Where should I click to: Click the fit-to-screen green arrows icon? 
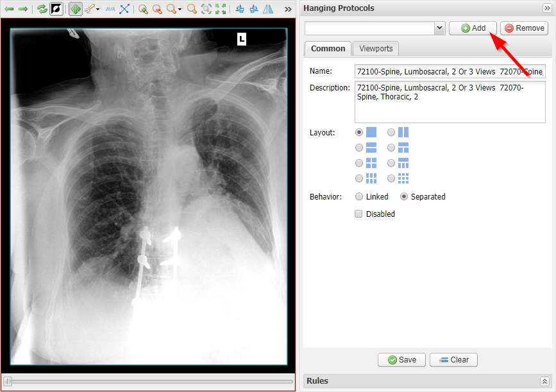click(x=221, y=9)
